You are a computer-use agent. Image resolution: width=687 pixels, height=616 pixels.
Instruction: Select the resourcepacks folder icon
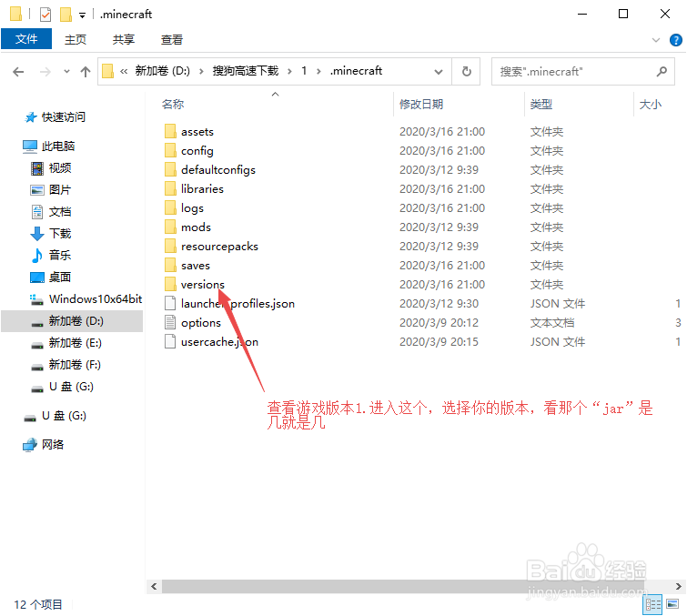(170, 247)
